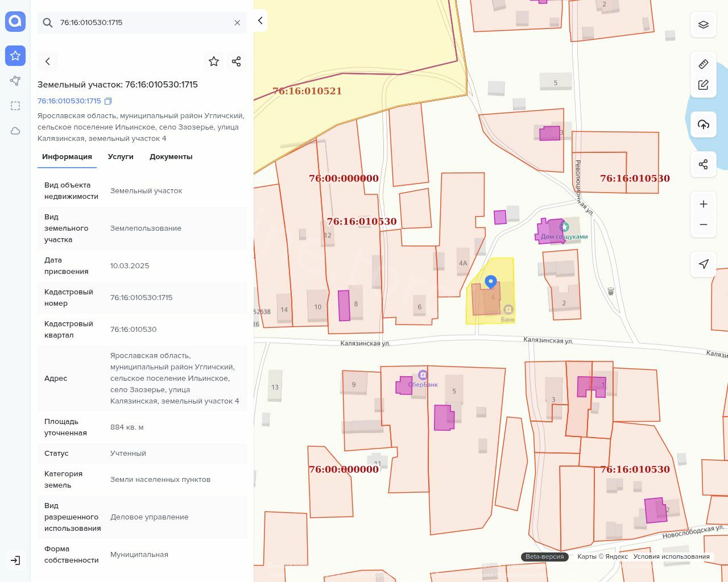This screenshot has height=582, width=728.
Task: Open the map layers selector
Action: tap(704, 24)
